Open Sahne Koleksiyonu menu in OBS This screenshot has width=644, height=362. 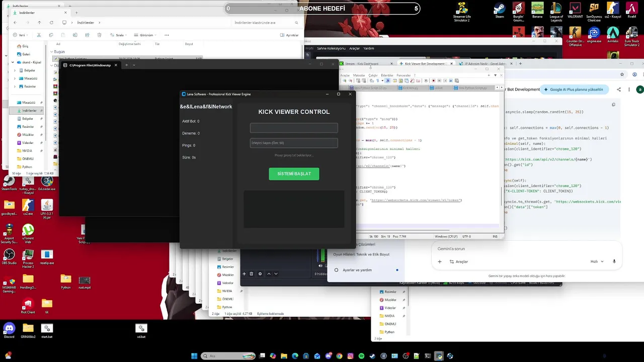click(x=331, y=48)
